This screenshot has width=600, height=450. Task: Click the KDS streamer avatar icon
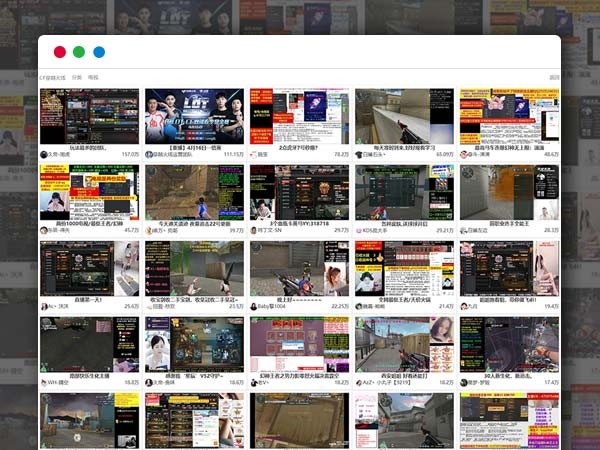359,230
